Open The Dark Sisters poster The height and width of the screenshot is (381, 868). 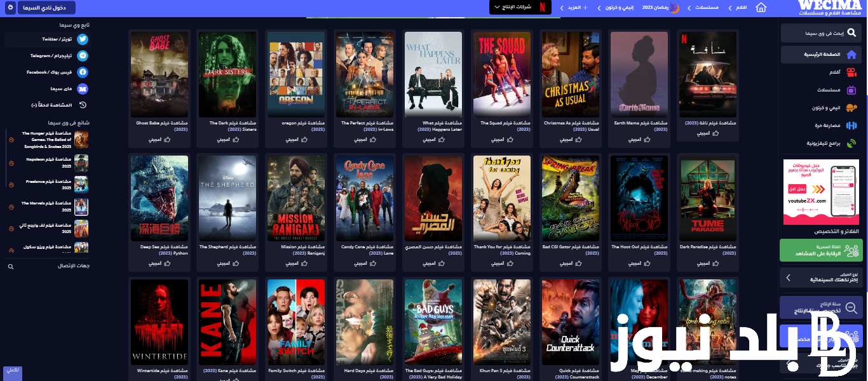[x=228, y=74]
